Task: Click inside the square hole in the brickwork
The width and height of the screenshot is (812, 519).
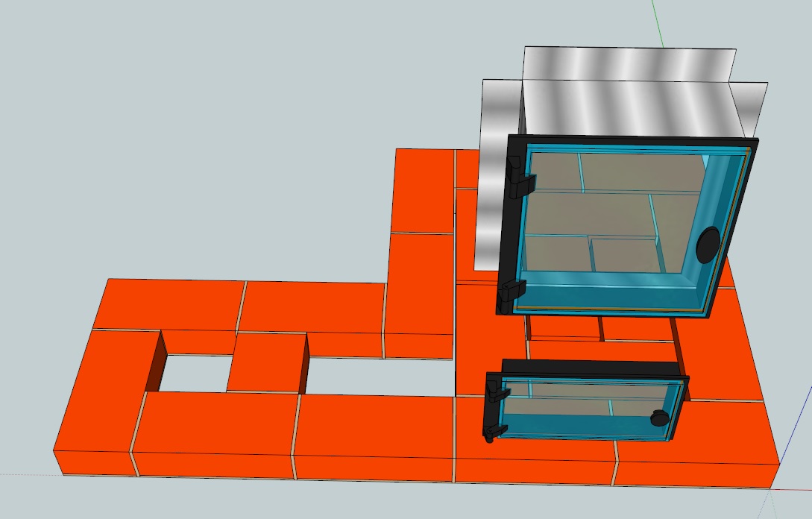Action: 195,371
